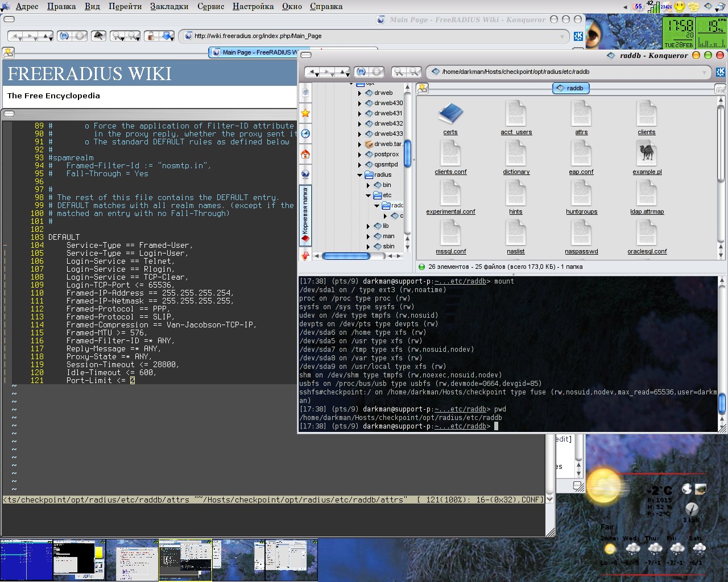Open the huntgroups file
728x582 pixels.
[x=581, y=197]
